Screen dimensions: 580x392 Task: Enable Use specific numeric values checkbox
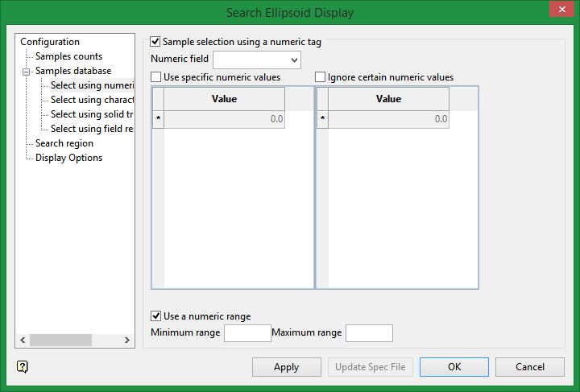(156, 77)
